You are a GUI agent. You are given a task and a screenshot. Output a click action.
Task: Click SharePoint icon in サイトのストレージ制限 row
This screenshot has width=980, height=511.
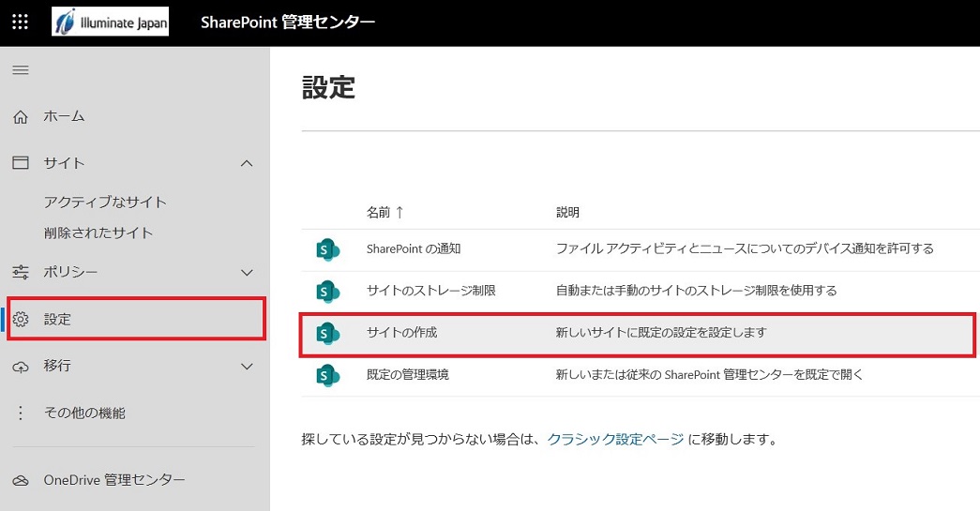(327, 292)
